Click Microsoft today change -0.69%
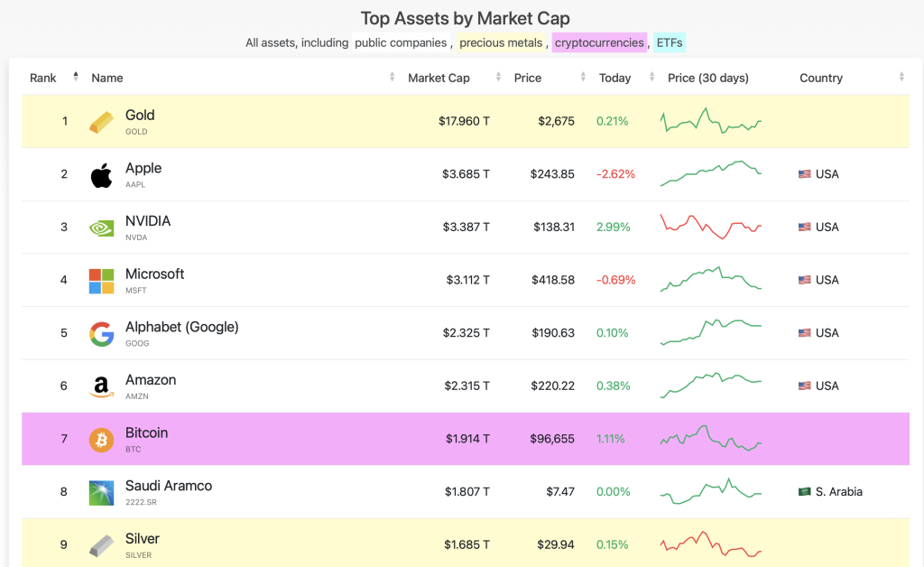 (x=615, y=280)
